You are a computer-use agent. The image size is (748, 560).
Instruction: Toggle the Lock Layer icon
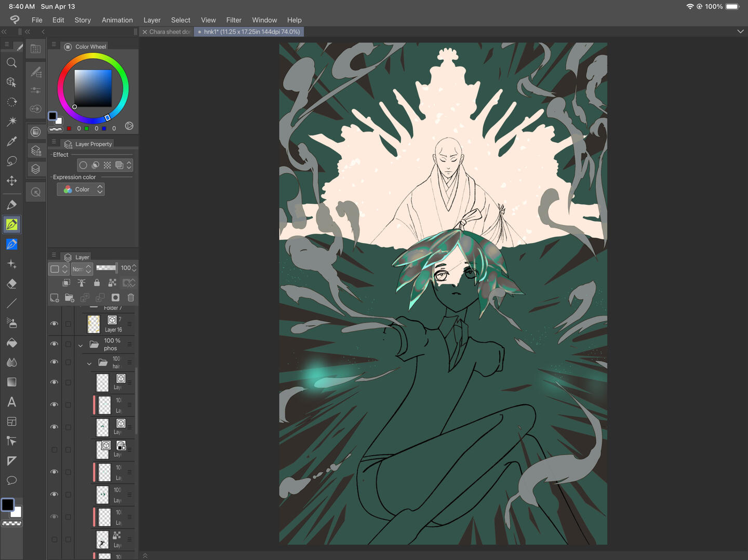97,283
